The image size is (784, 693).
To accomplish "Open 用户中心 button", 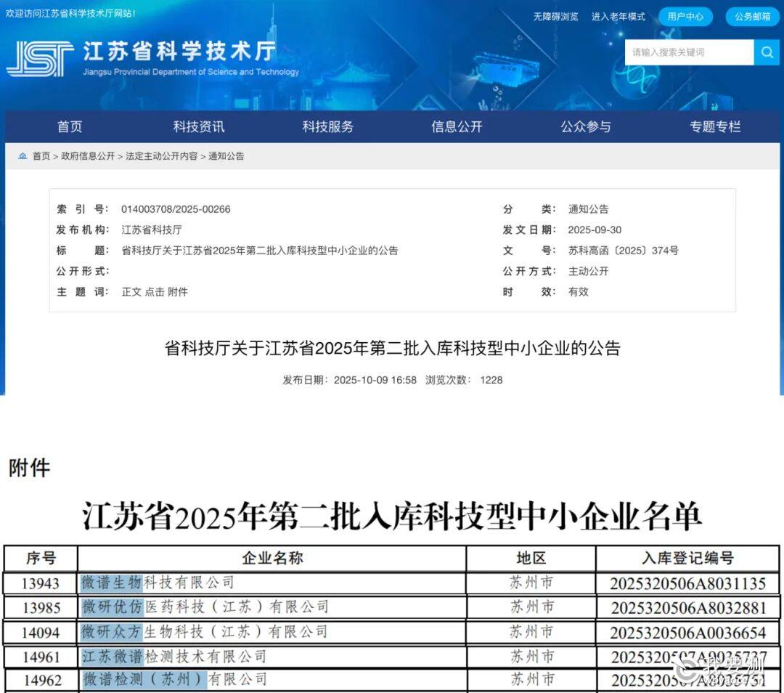I will coord(685,17).
